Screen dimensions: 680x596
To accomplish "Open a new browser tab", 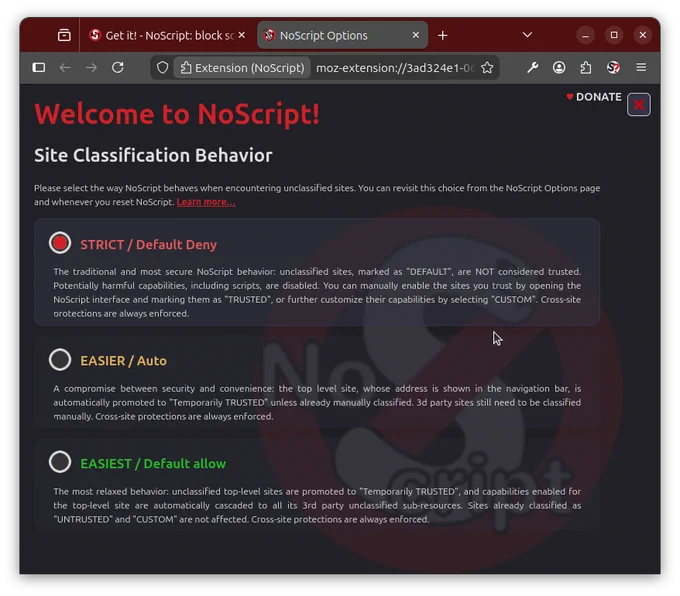I will click(442, 36).
